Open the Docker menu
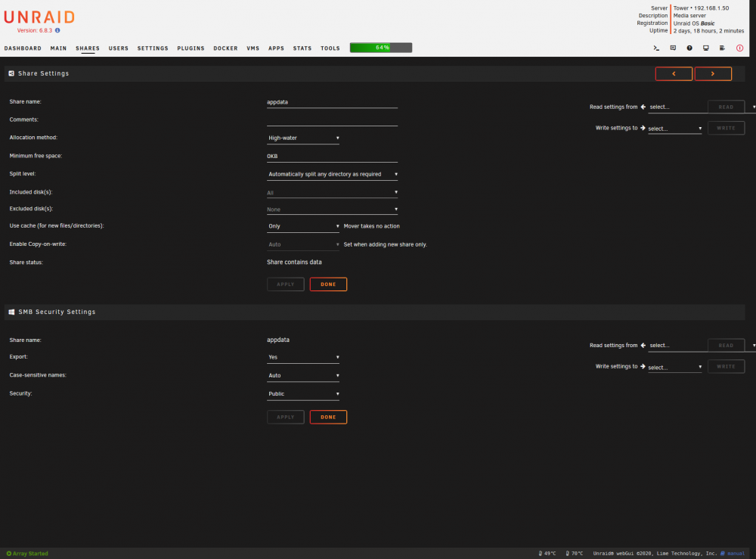The width and height of the screenshot is (756, 559). [x=225, y=48]
